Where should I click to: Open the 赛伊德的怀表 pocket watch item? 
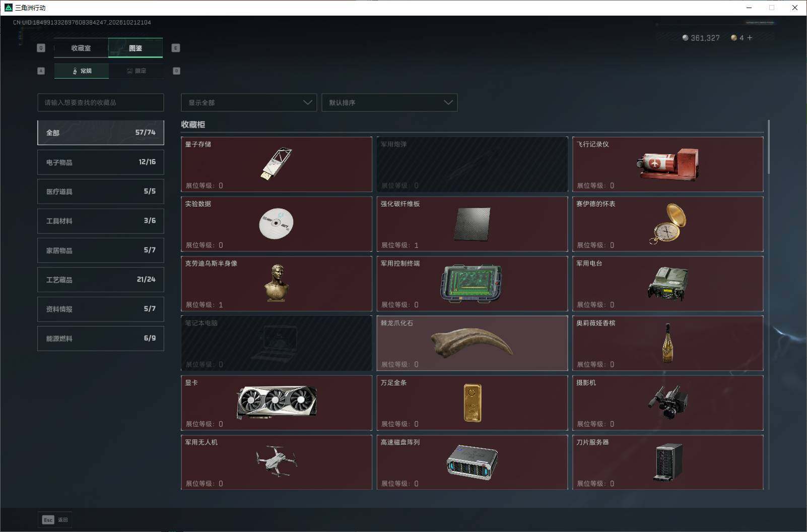click(667, 224)
